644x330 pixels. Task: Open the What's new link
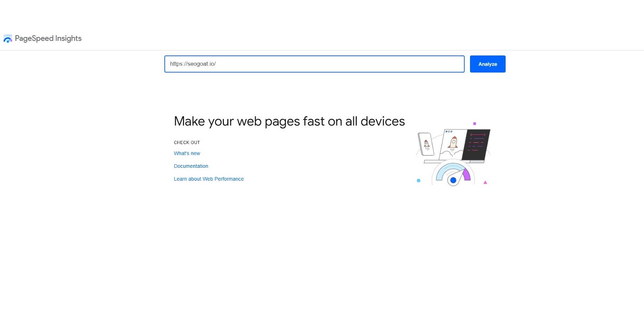tap(187, 153)
